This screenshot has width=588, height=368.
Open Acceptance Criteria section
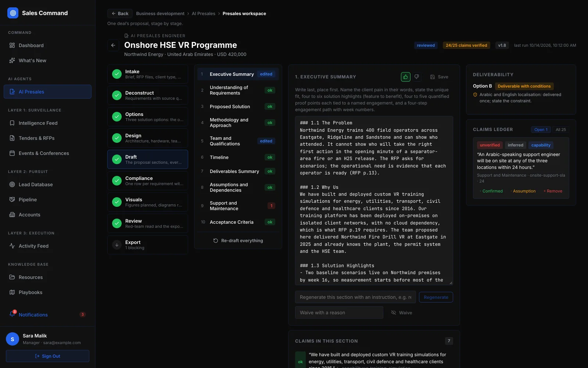[238, 222]
